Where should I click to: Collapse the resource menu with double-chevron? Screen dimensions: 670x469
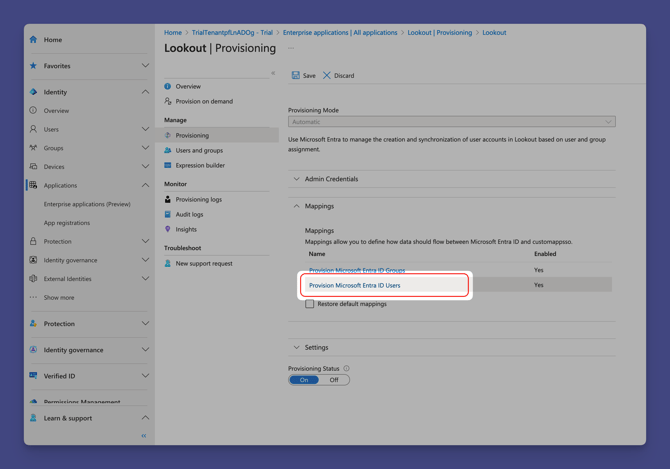click(x=273, y=73)
